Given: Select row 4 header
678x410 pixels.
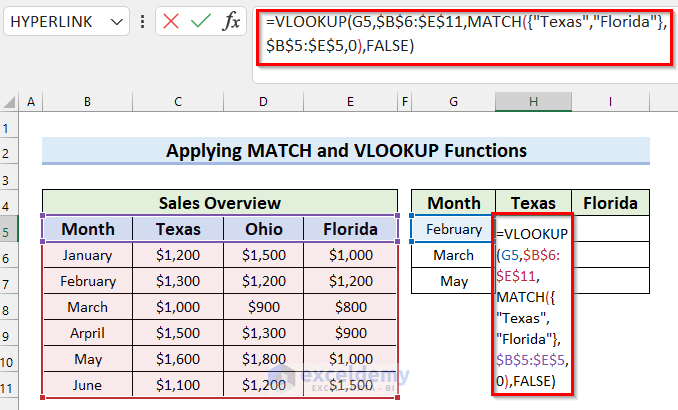Looking at the screenshot, I should pos(9,203).
